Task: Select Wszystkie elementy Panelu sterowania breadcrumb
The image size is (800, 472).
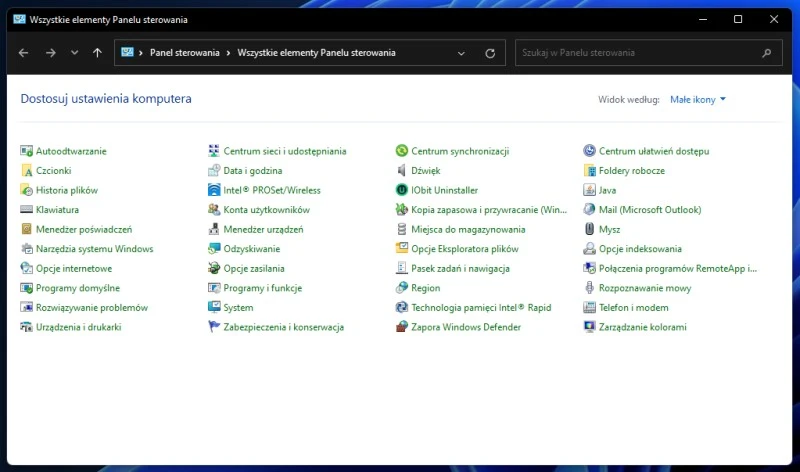Action: (x=316, y=53)
